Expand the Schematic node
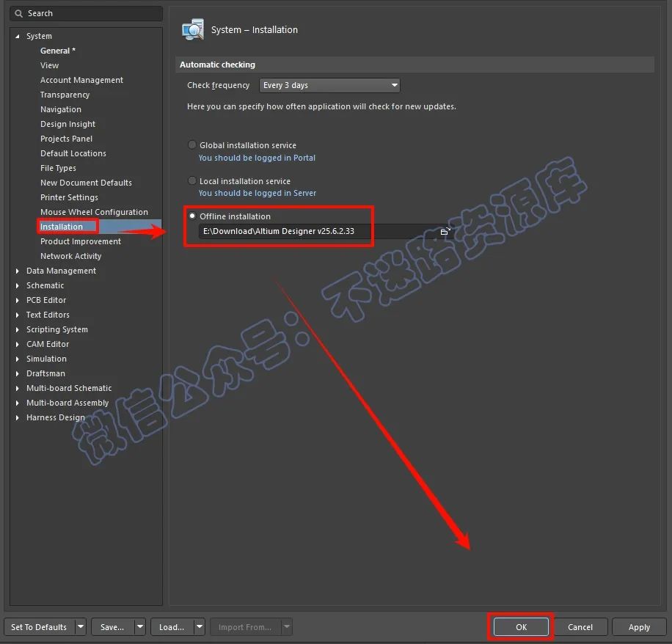The width and height of the screenshot is (672, 644). coord(17,285)
